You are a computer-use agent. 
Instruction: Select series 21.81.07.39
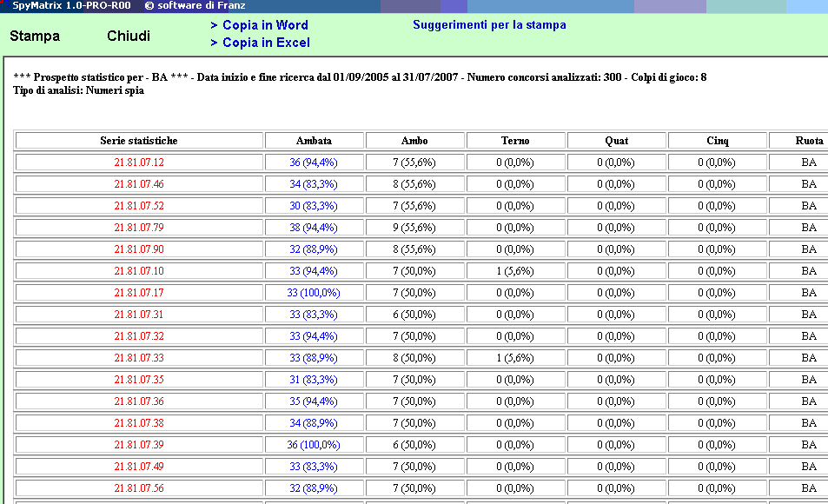(139, 444)
